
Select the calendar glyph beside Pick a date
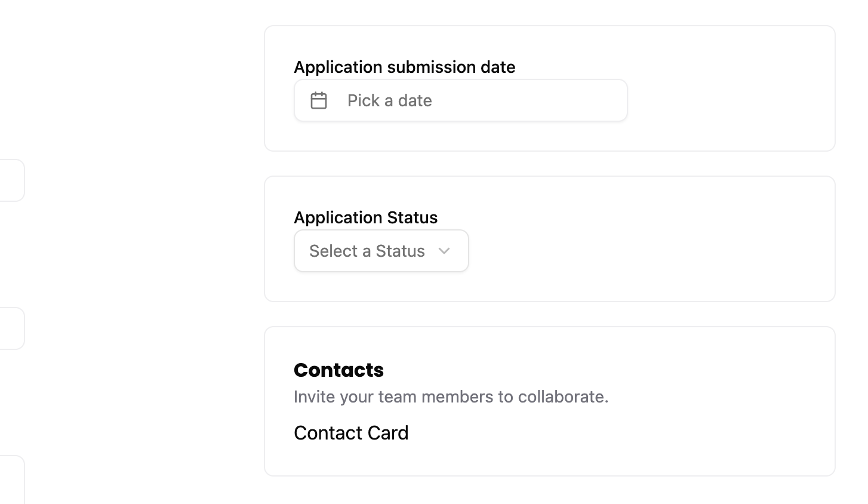pos(318,100)
